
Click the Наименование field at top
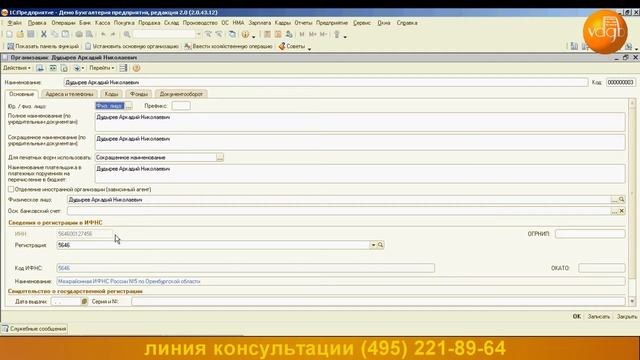click(x=326, y=82)
